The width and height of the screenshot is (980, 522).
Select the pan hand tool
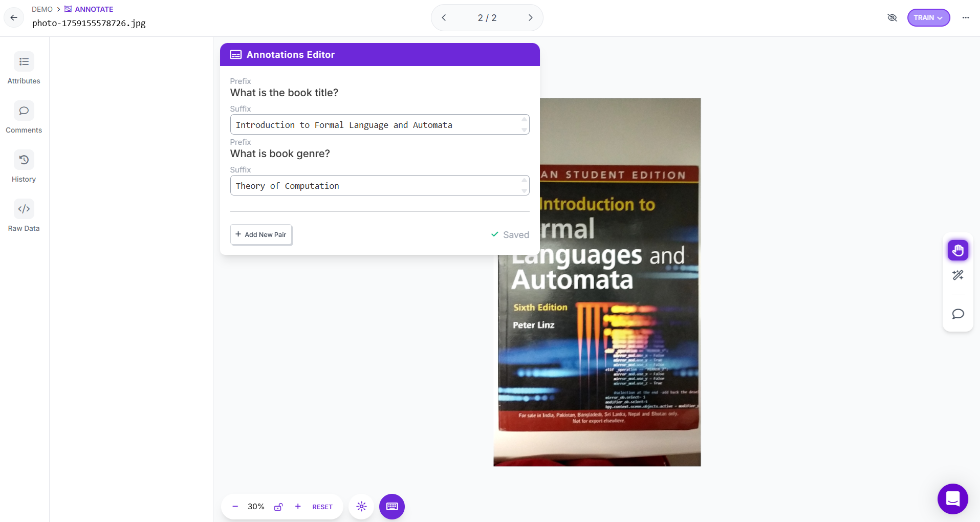(x=958, y=250)
